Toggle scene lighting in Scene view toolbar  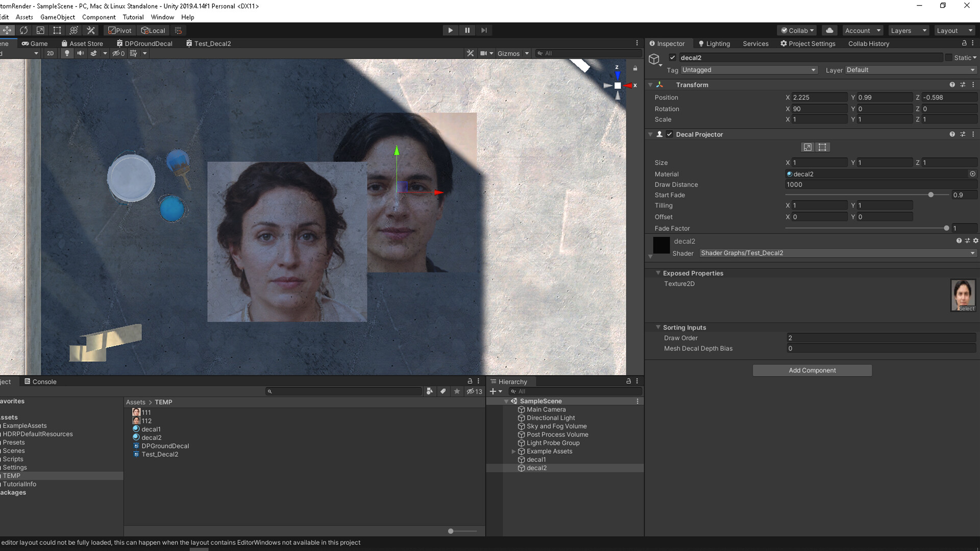(67, 53)
